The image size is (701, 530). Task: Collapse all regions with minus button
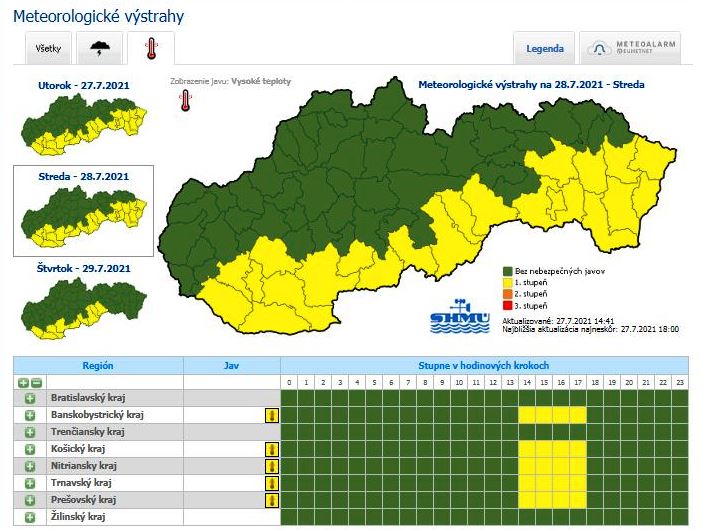pyautogui.click(x=36, y=382)
